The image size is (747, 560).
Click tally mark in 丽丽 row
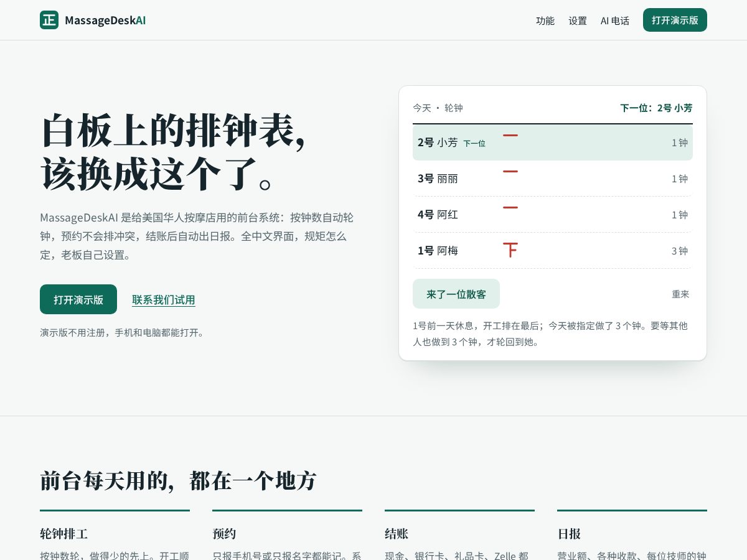510,171
